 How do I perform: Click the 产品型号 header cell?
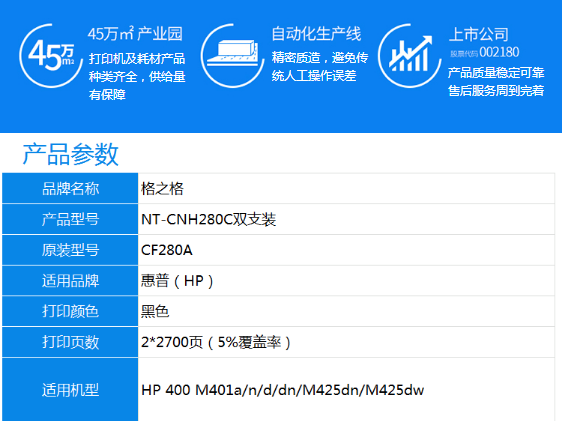(x=70, y=219)
